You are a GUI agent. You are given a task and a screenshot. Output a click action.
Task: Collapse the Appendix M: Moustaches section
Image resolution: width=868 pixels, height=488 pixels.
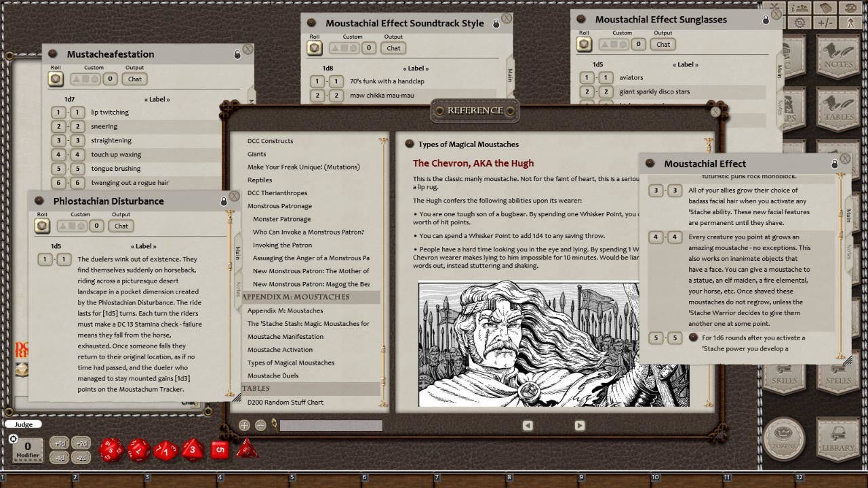(296, 297)
